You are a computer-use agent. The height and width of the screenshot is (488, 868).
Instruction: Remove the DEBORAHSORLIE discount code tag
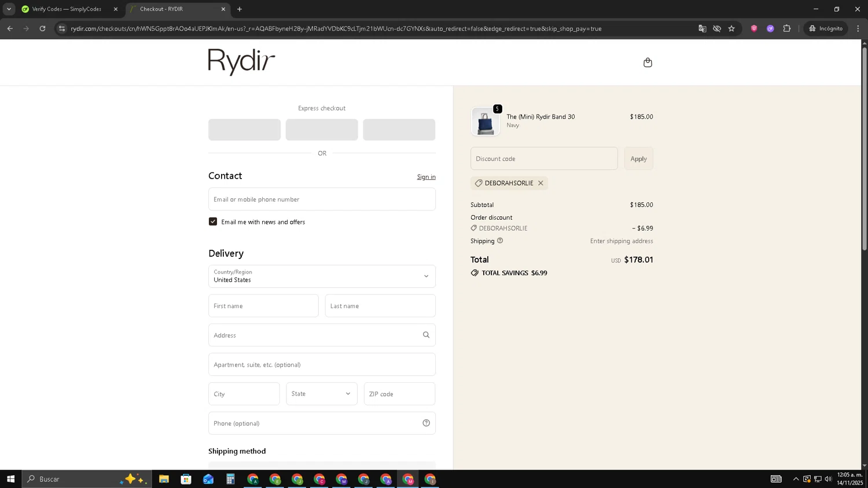540,183
